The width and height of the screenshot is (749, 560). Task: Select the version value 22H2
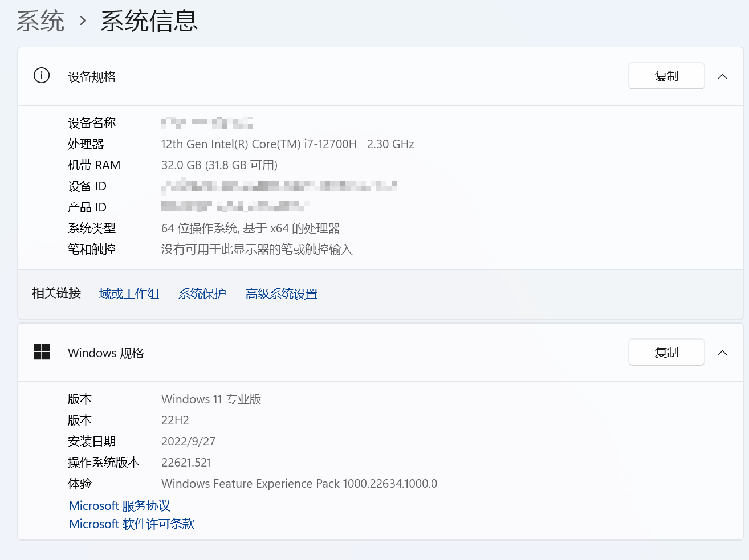point(176,420)
